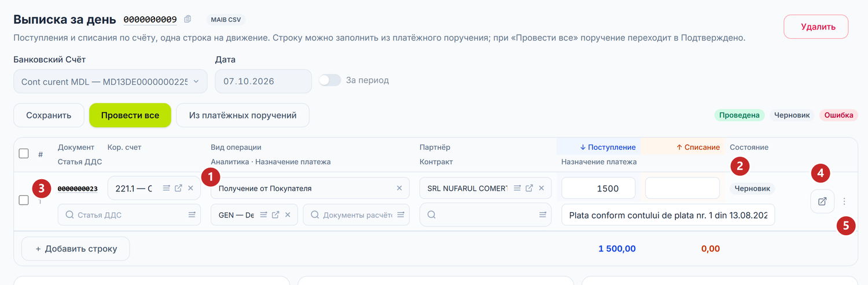This screenshot has width=868, height=285.
Task: Click the Сохранить button
Action: 49,115
